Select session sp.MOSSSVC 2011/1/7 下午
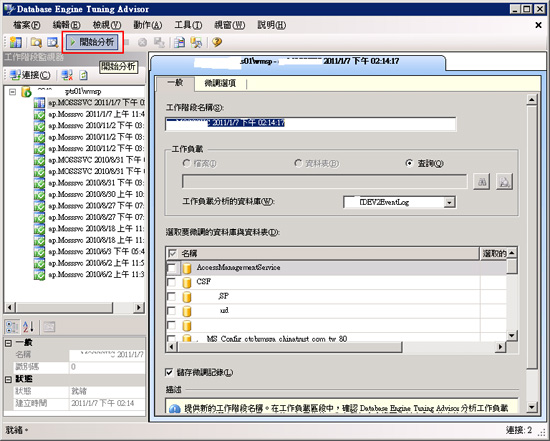This screenshot has height=441, width=550. [x=96, y=102]
